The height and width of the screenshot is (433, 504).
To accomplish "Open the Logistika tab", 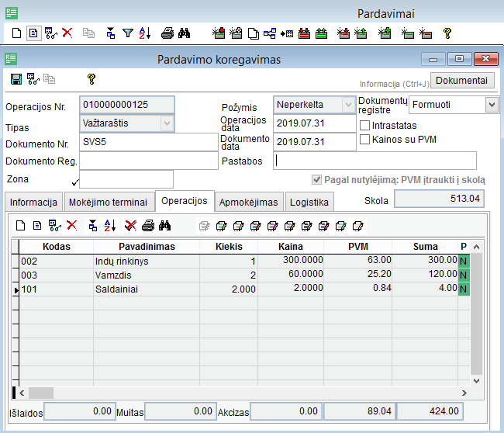I will click(x=309, y=203).
